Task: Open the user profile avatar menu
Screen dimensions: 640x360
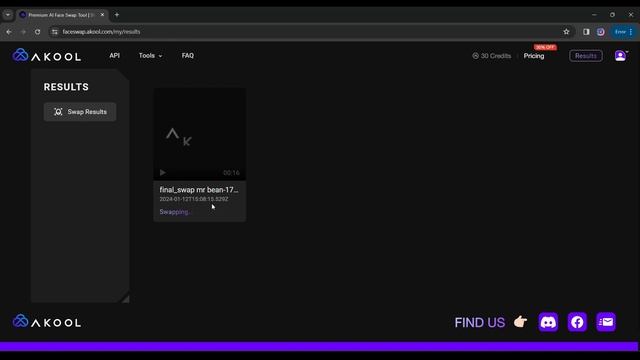Action: coord(620,56)
